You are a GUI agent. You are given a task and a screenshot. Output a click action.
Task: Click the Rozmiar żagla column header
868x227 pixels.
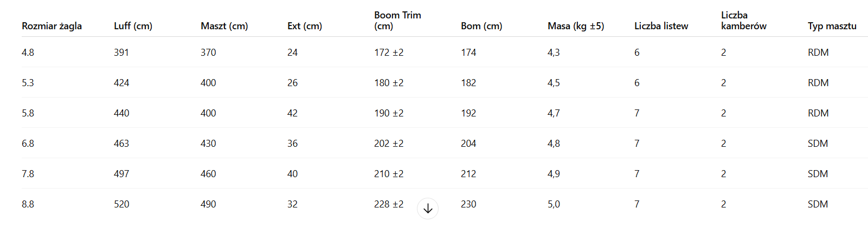pyautogui.click(x=52, y=26)
